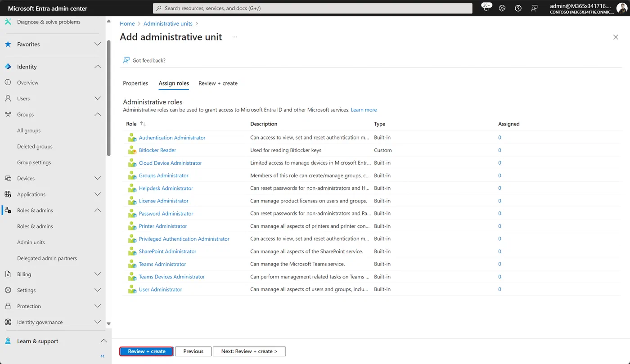Expand the Protection menu chevron
630x364 pixels.
[x=98, y=306]
